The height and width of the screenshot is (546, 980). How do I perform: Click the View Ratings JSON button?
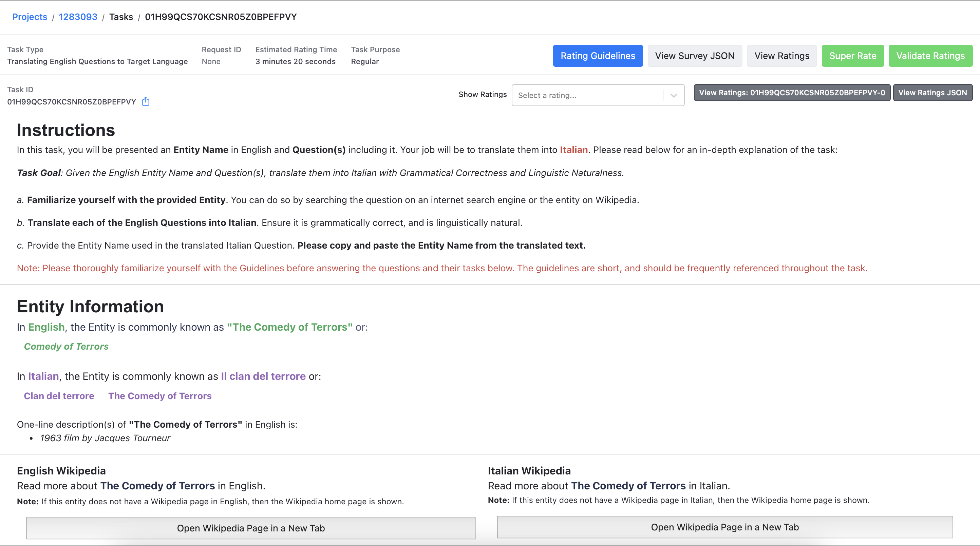(x=932, y=93)
